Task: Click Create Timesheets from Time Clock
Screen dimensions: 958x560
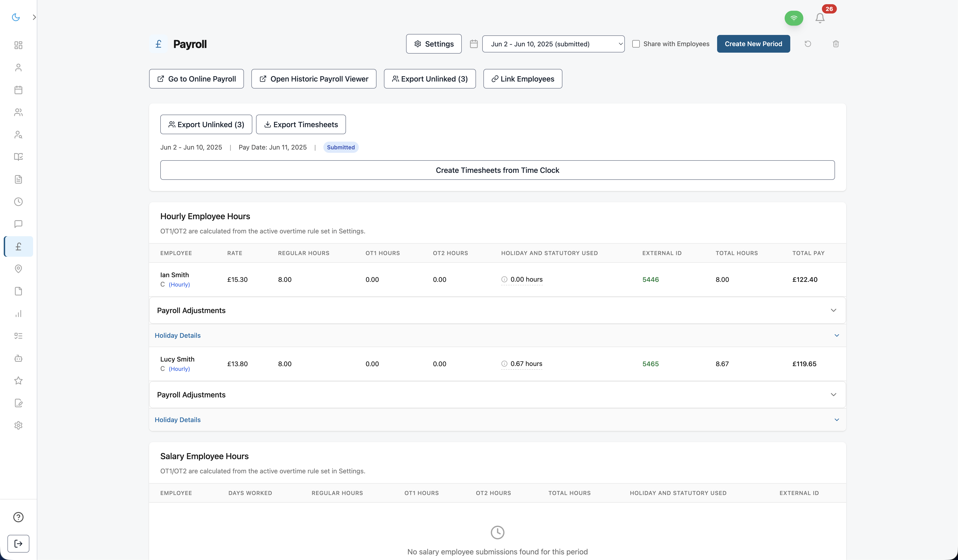Action: 497,170
